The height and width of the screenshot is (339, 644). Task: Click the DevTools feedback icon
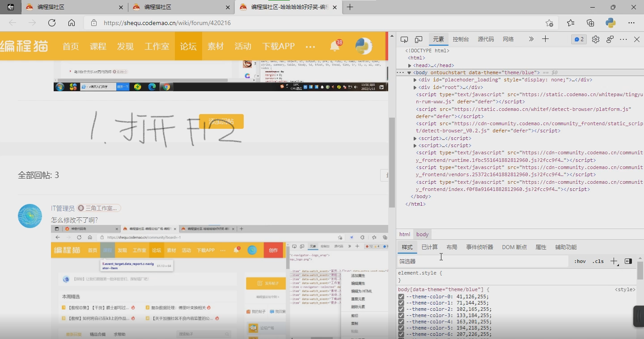click(610, 39)
